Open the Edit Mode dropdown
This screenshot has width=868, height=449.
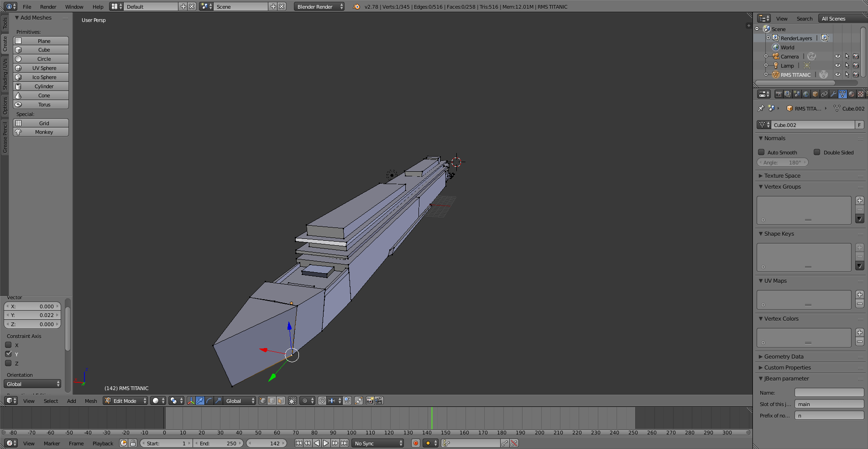pos(125,401)
